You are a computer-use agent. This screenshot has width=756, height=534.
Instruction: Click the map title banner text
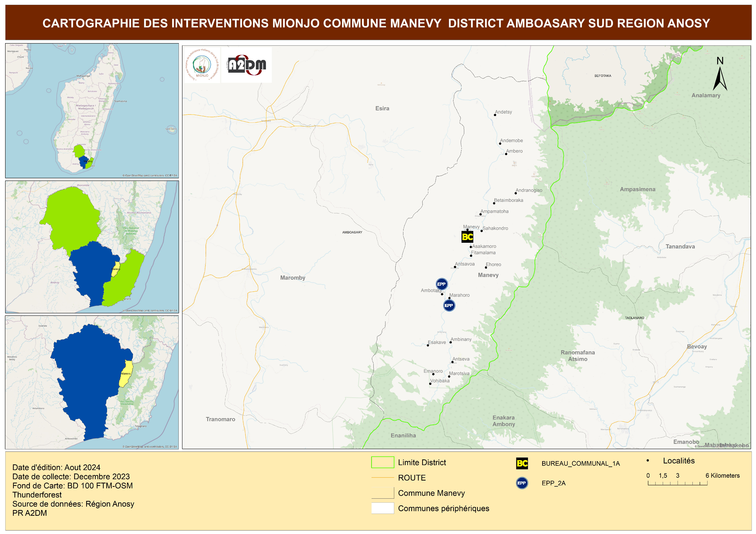click(x=376, y=23)
